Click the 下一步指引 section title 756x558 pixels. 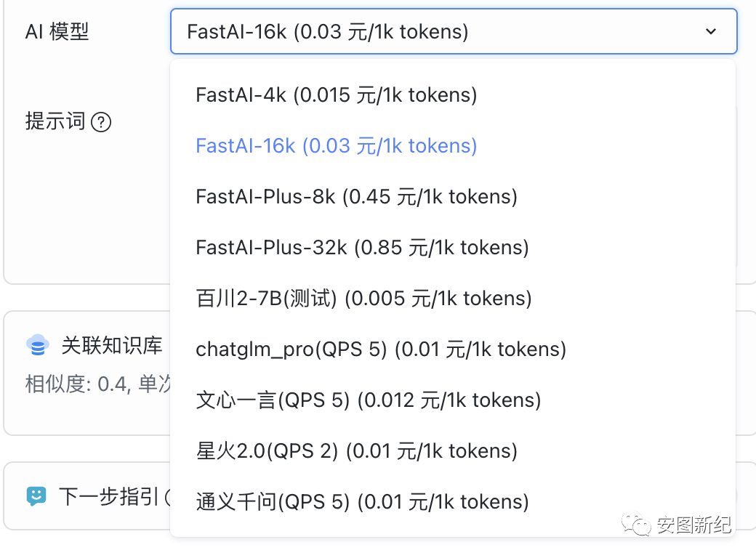(x=108, y=497)
